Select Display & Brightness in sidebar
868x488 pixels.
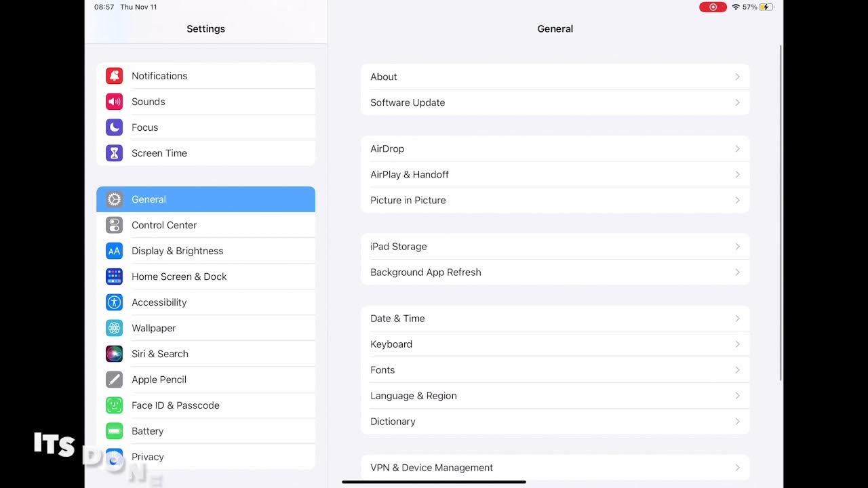coord(205,251)
